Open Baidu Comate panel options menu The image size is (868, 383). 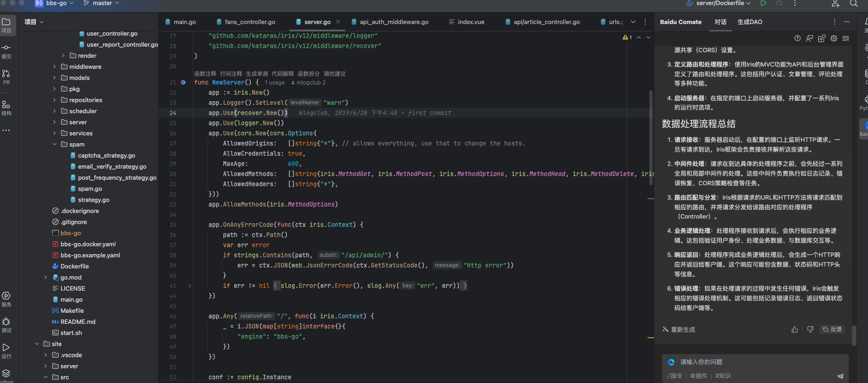[x=834, y=22]
